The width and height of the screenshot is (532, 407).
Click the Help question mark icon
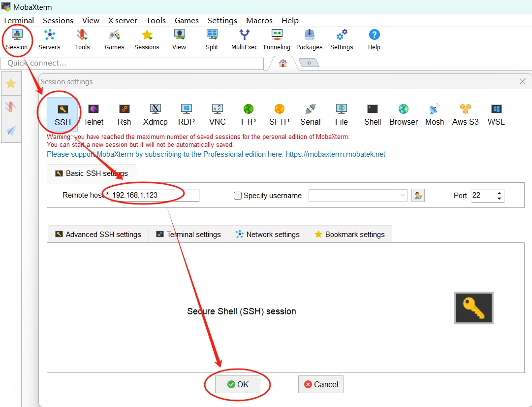[x=374, y=40]
